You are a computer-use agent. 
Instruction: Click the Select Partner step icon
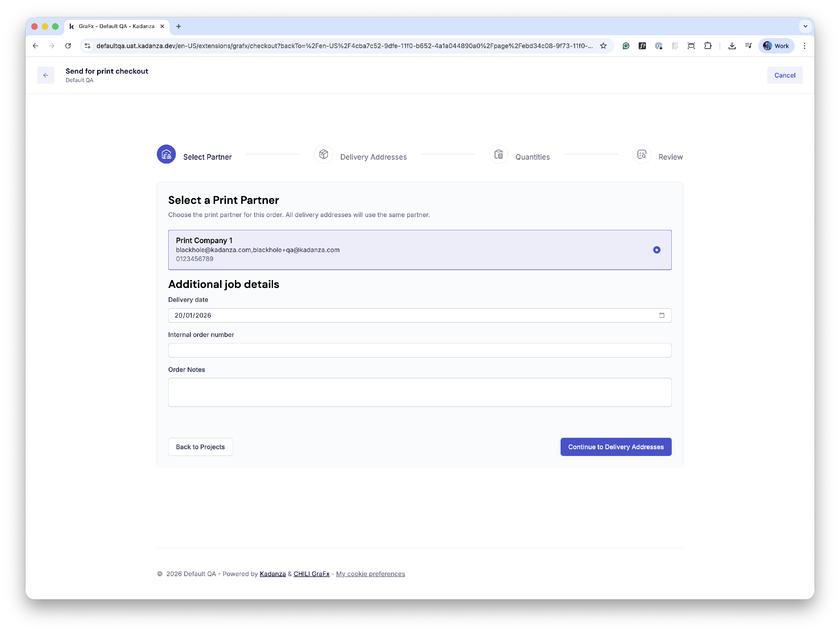pos(166,154)
